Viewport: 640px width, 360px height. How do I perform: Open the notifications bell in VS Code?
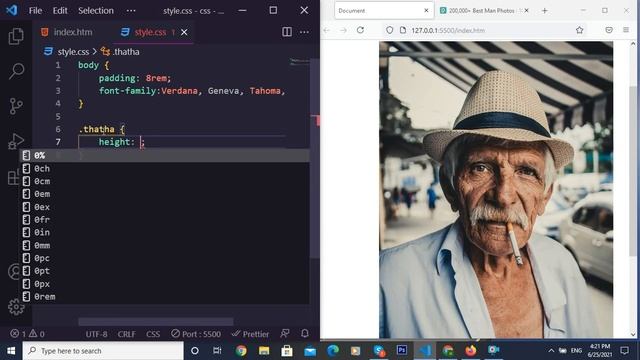point(304,334)
